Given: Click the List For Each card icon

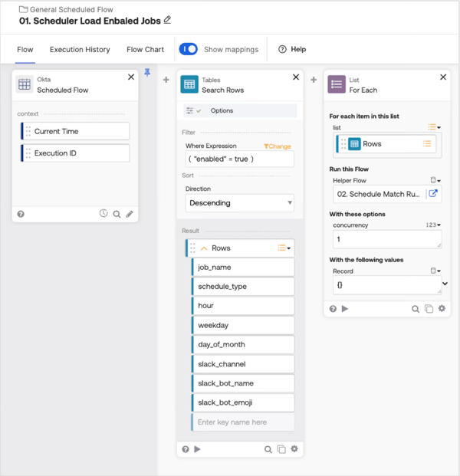Looking at the screenshot, I should [x=337, y=84].
